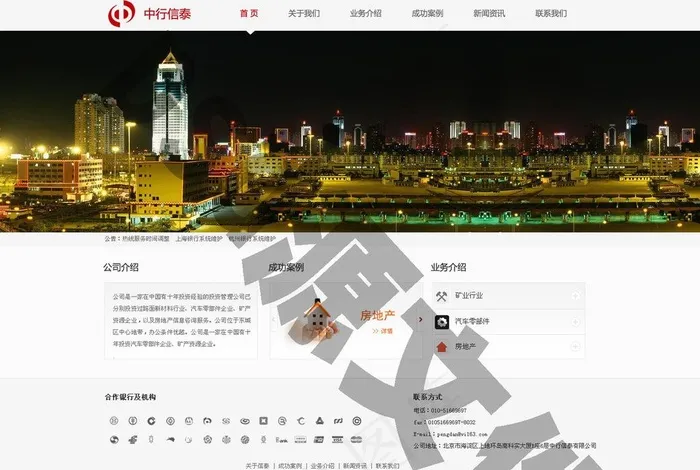Click the last bank logo in the top partner row
The image size is (700, 470).
(x=358, y=421)
